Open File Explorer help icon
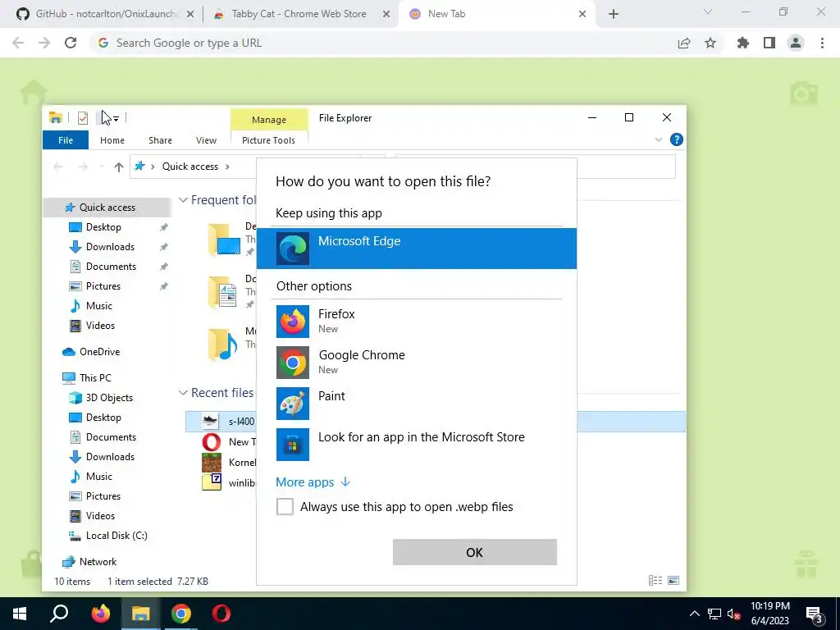Image resolution: width=840 pixels, height=630 pixels. click(x=677, y=139)
